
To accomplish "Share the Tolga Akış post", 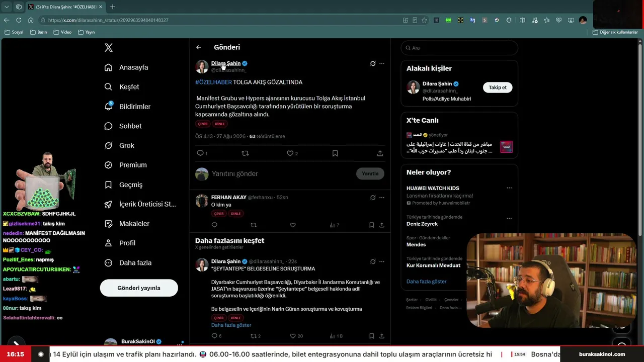I will tap(380, 153).
